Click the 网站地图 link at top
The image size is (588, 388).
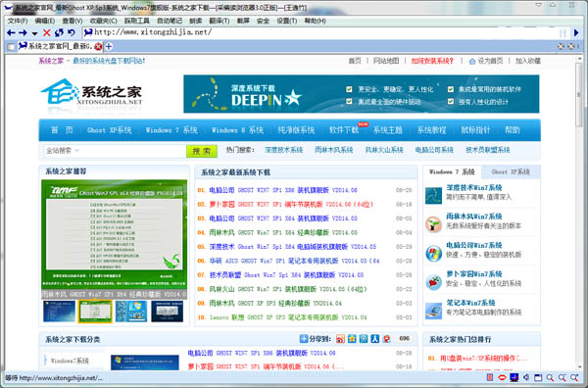[x=386, y=61]
